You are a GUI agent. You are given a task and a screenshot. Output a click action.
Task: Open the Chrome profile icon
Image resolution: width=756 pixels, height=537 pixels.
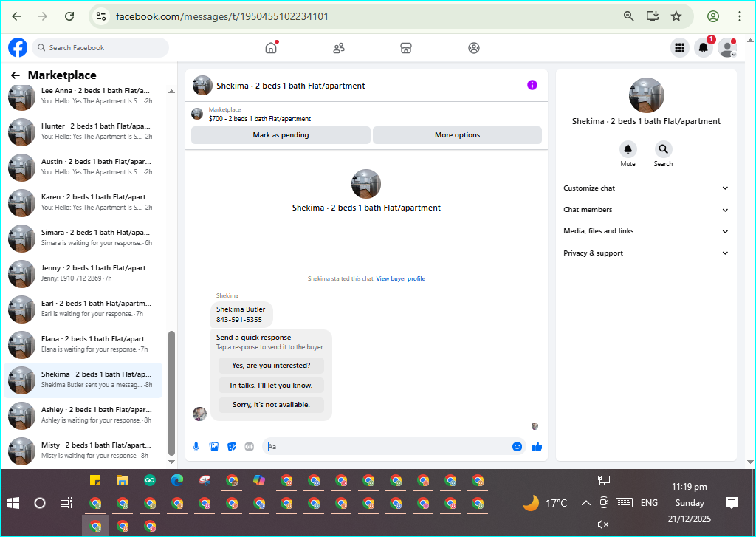coord(713,16)
